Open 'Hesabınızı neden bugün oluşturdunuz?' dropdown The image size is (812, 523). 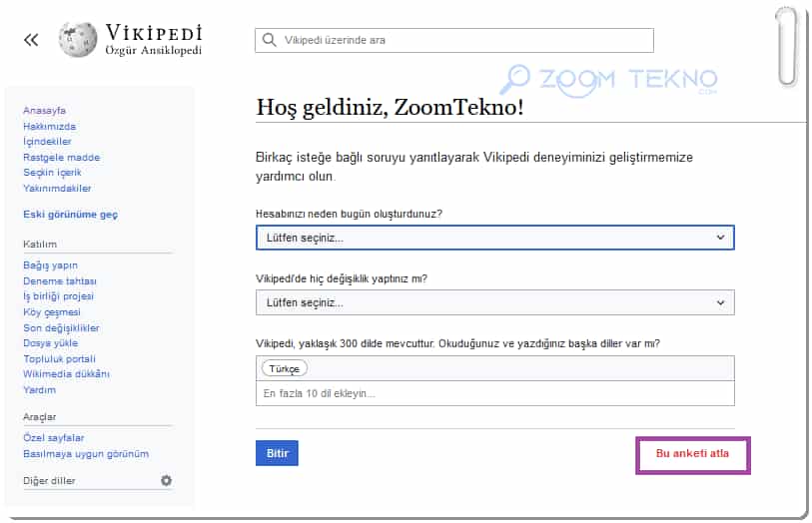click(x=494, y=238)
